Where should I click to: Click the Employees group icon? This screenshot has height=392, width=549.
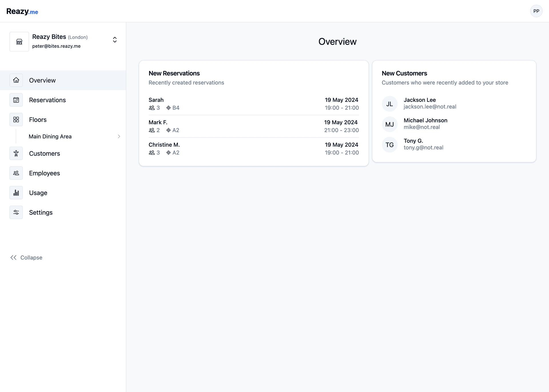tap(16, 173)
